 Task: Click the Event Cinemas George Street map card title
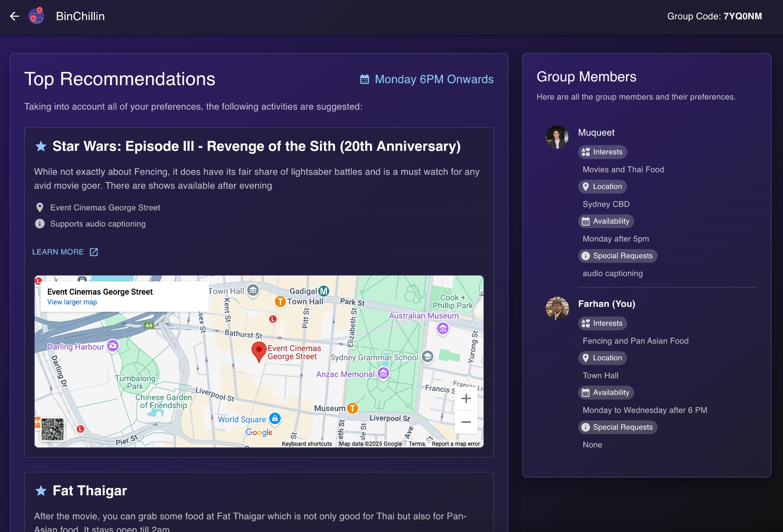pyautogui.click(x=100, y=292)
